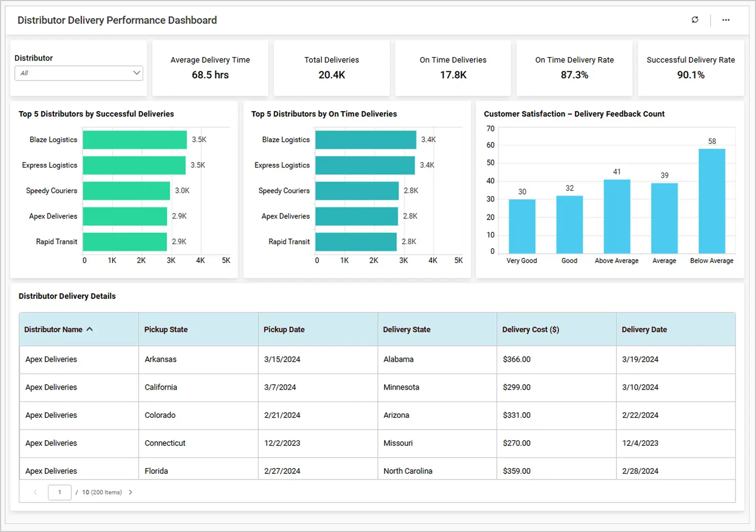Click the California pickup state cell
Image resolution: width=756 pixels, height=532 pixels.
[198, 388]
